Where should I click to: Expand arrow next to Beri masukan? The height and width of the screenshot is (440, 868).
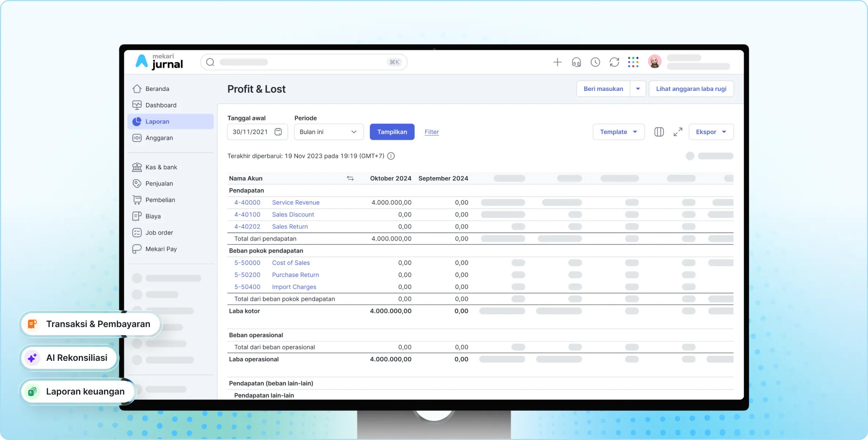638,89
